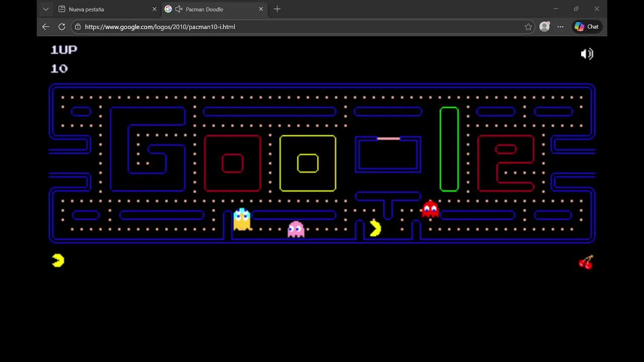The width and height of the screenshot is (644, 362).
Task: Click the 1UP label
Action: click(64, 50)
